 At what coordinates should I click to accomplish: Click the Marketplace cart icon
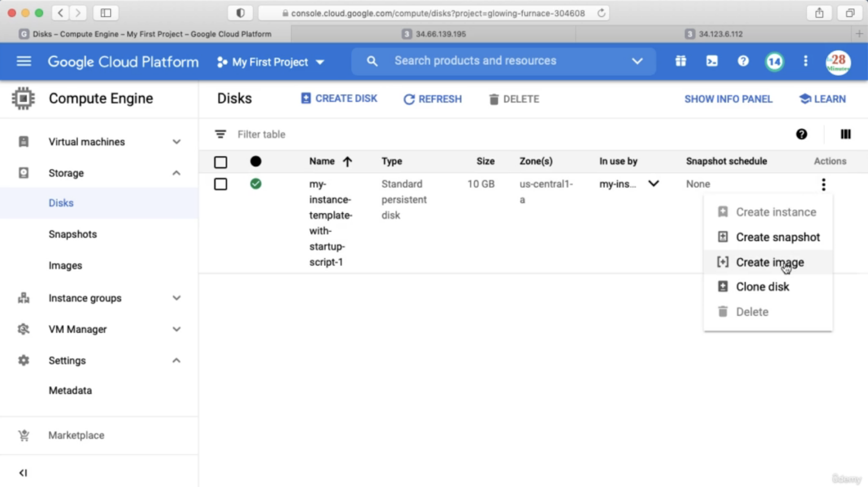click(24, 435)
